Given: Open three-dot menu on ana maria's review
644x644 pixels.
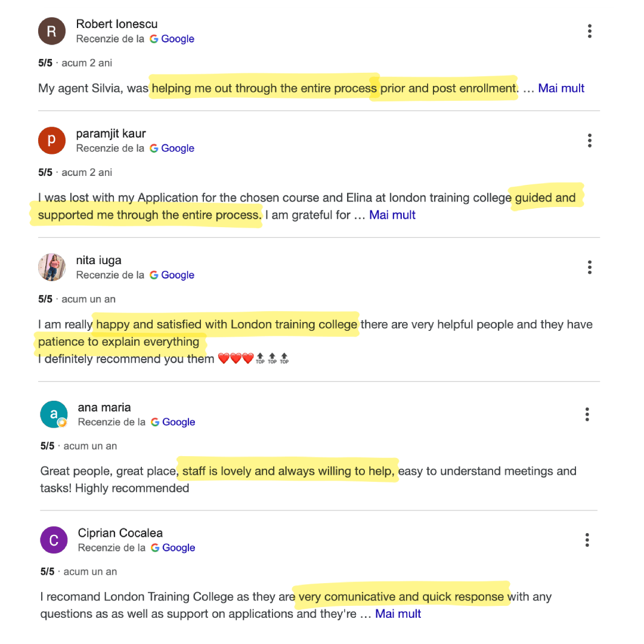Looking at the screenshot, I should tap(587, 414).
